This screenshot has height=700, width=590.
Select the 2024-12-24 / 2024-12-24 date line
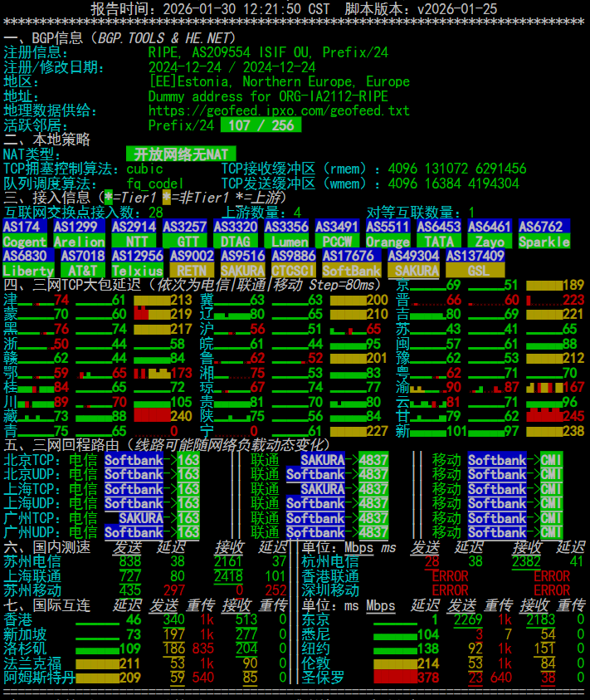(232, 67)
